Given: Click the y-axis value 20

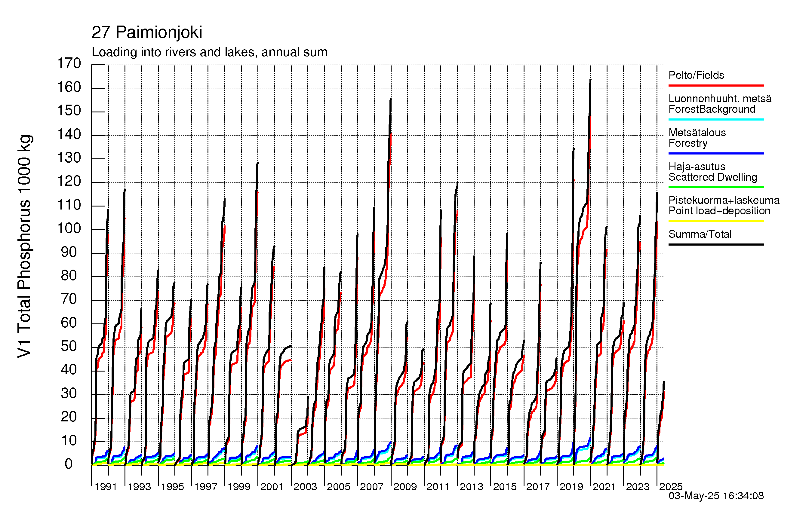Looking at the screenshot, I should tap(69, 417).
